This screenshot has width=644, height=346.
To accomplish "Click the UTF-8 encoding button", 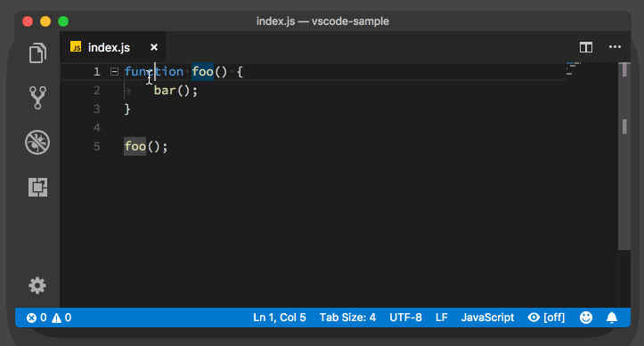I will pos(405,318).
